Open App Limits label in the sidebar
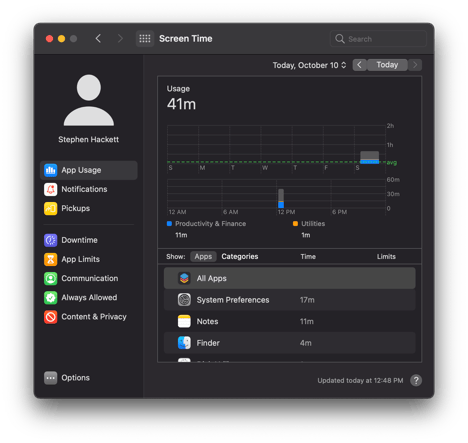This screenshot has width=468, height=443. [x=81, y=259]
